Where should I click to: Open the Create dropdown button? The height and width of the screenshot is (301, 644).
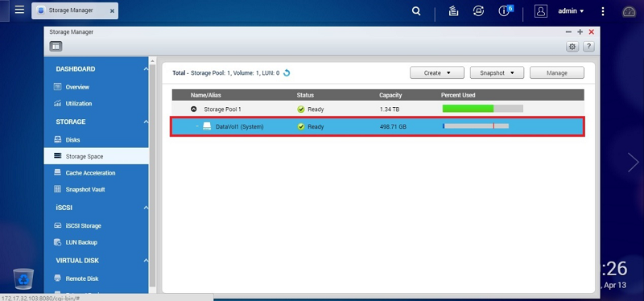pos(437,72)
